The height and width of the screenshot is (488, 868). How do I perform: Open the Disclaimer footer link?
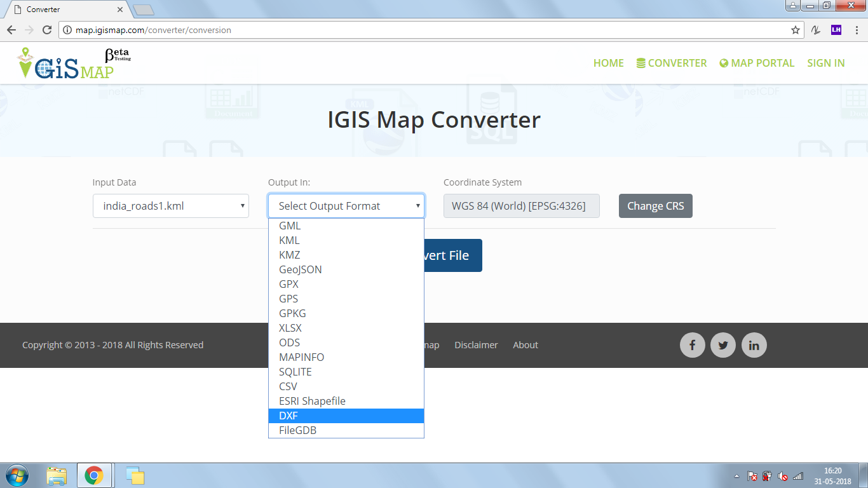pyautogui.click(x=476, y=345)
